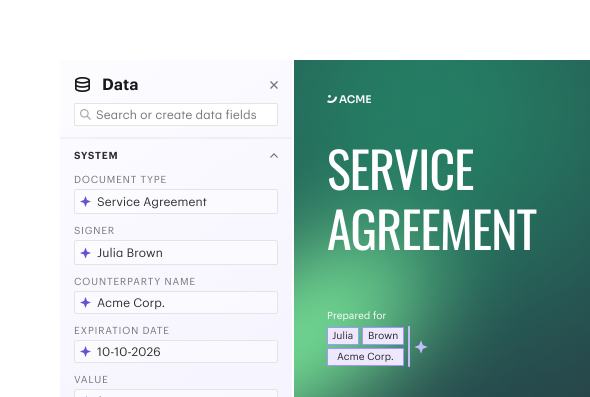This screenshot has height=397, width=590.
Task: Click the Julia tag in document
Action: tap(343, 336)
